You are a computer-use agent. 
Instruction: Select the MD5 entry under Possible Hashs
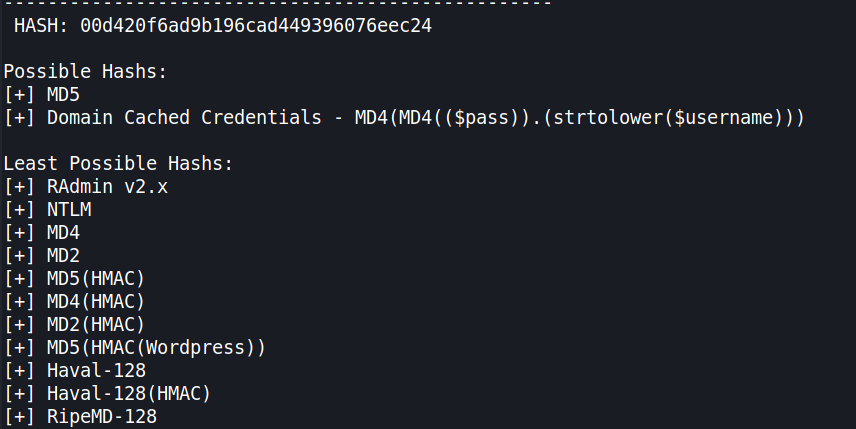click(x=66, y=94)
